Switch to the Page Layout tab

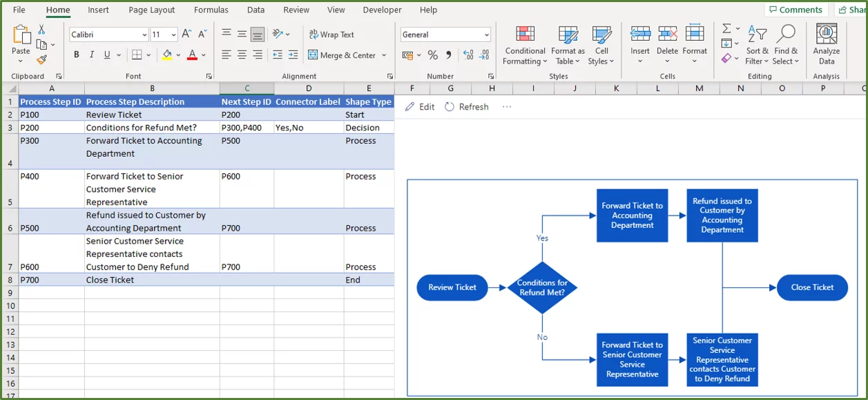152,10
